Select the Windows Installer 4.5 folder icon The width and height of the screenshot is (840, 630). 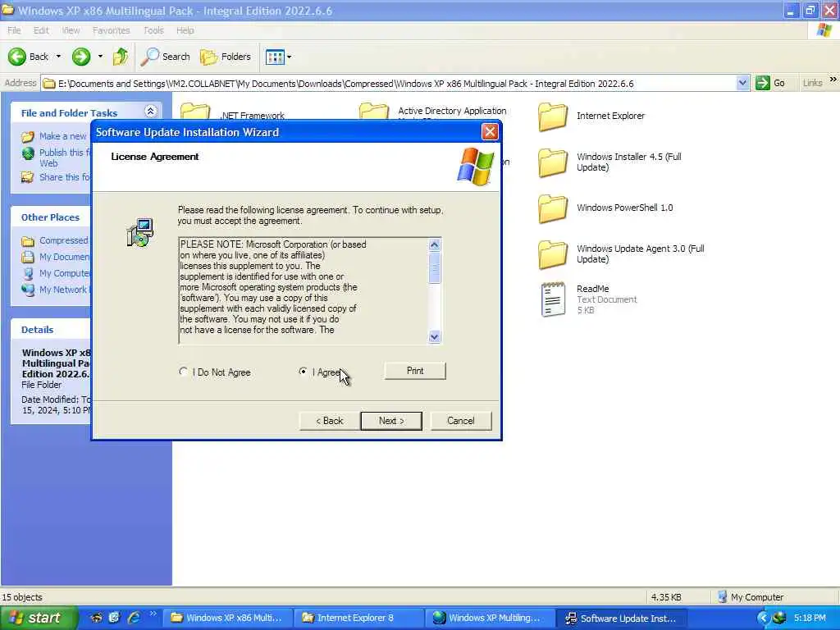[x=553, y=162]
